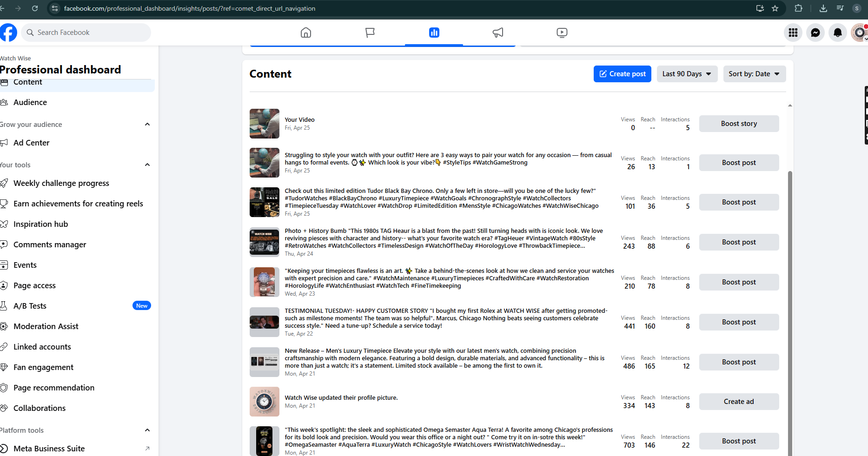
Task: Open Earn achievements for creating reels
Action: click(77, 204)
